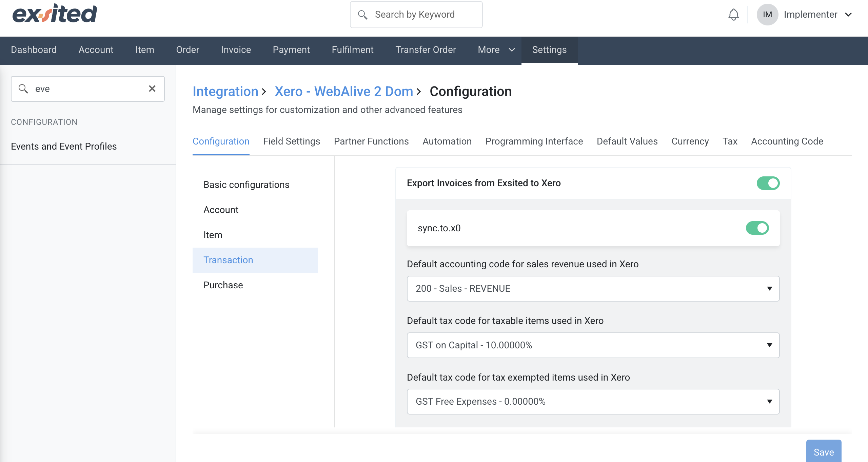Open the Implementer user menu chevron
This screenshot has height=462, width=868.
(848, 15)
